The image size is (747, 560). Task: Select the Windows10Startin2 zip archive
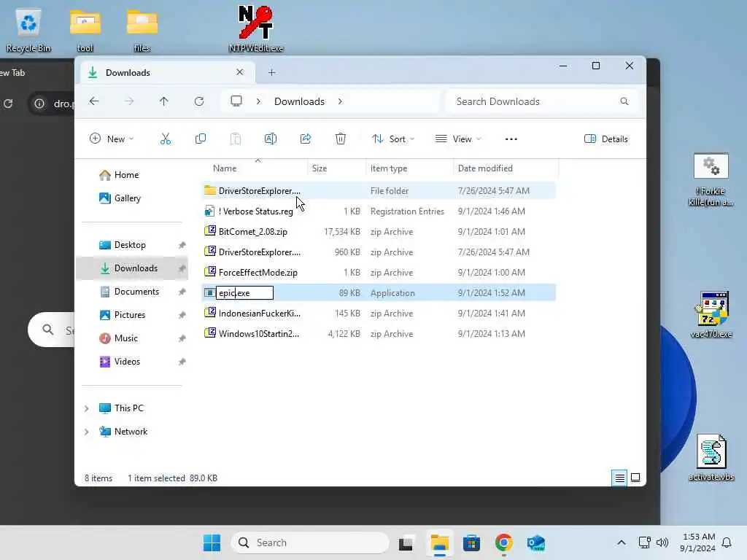379,334
